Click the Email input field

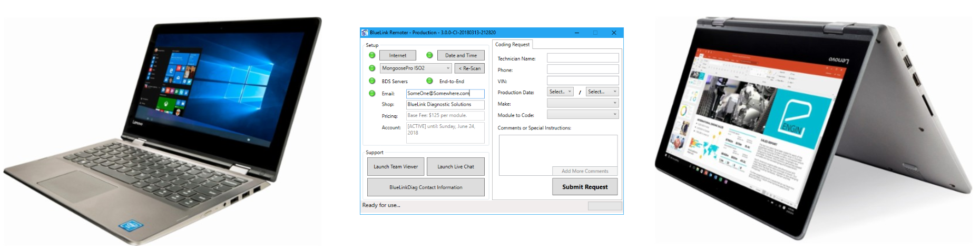pos(445,94)
